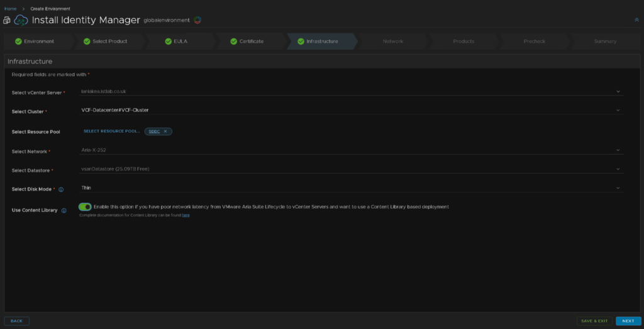Go to the Select Product wizard step
Screen dimensions: 644x329
click(109, 42)
